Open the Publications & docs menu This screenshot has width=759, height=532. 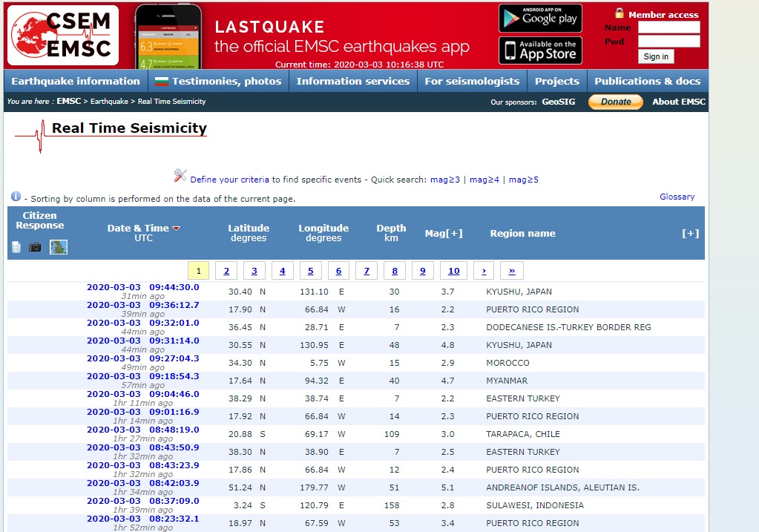(x=647, y=81)
